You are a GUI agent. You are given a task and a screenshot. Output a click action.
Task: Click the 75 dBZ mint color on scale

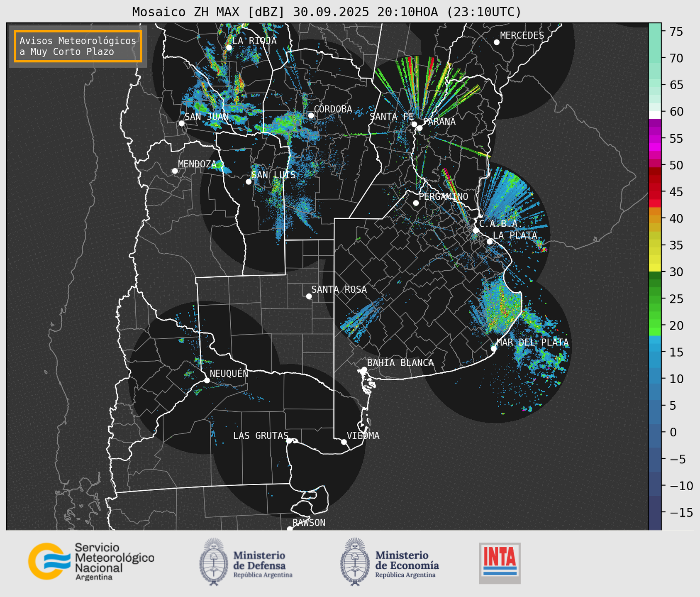(x=655, y=32)
